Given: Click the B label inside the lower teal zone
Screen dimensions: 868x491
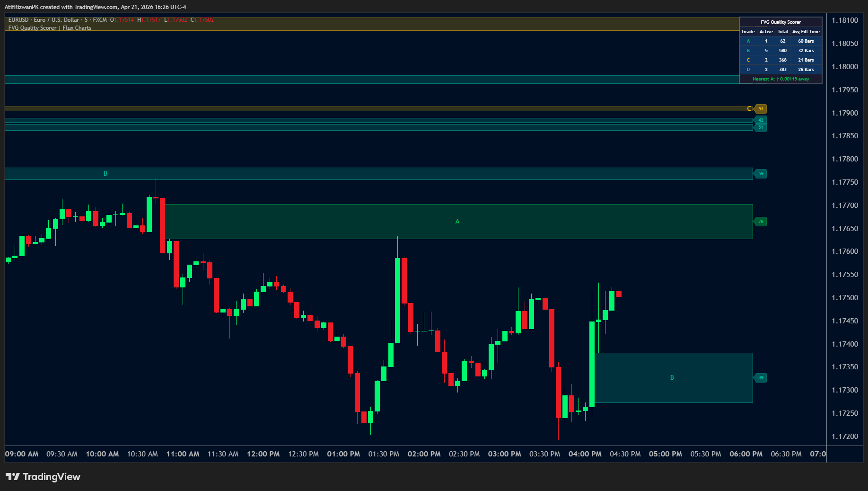Looking at the screenshot, I should 672,378.
